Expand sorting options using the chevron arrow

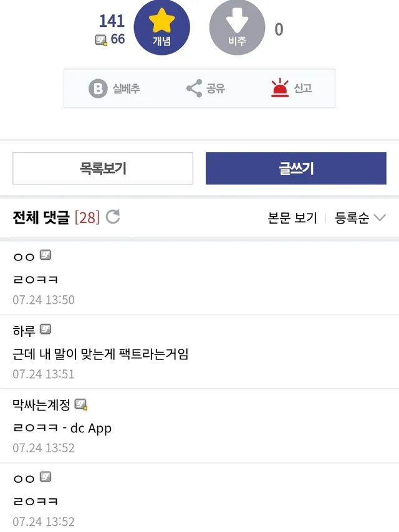coord(380,218)
